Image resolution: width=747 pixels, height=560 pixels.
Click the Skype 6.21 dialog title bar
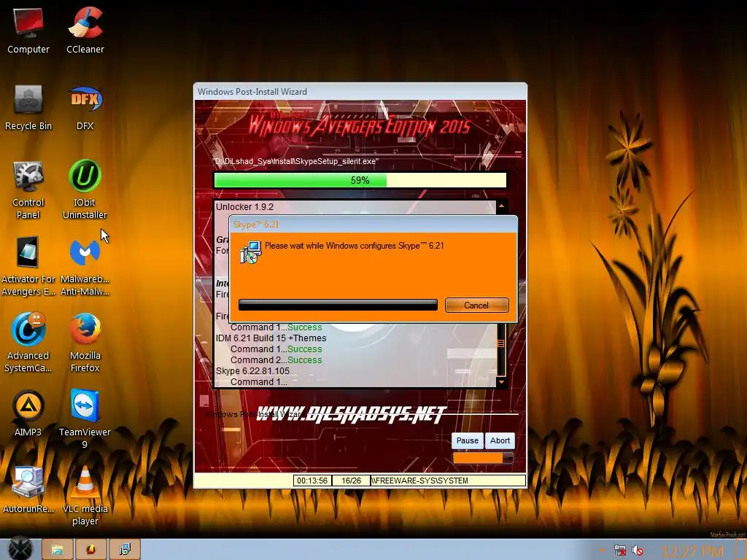(x=373, y=225)
